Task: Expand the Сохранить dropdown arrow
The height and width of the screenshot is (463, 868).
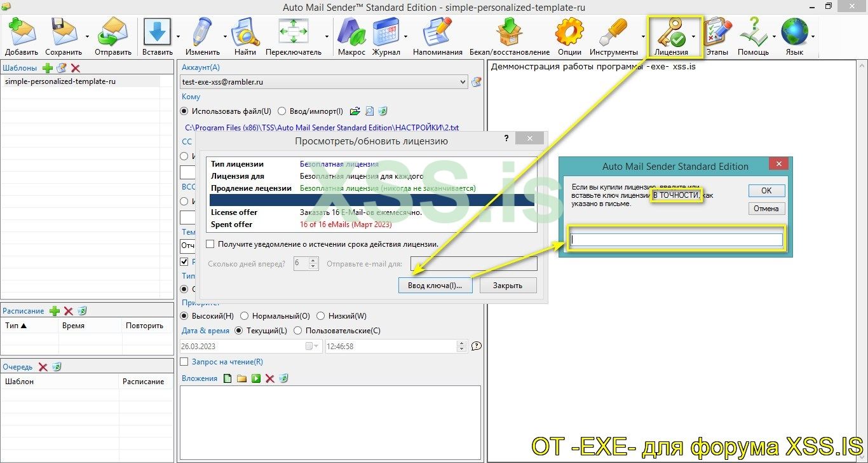Action: point(87,37)
